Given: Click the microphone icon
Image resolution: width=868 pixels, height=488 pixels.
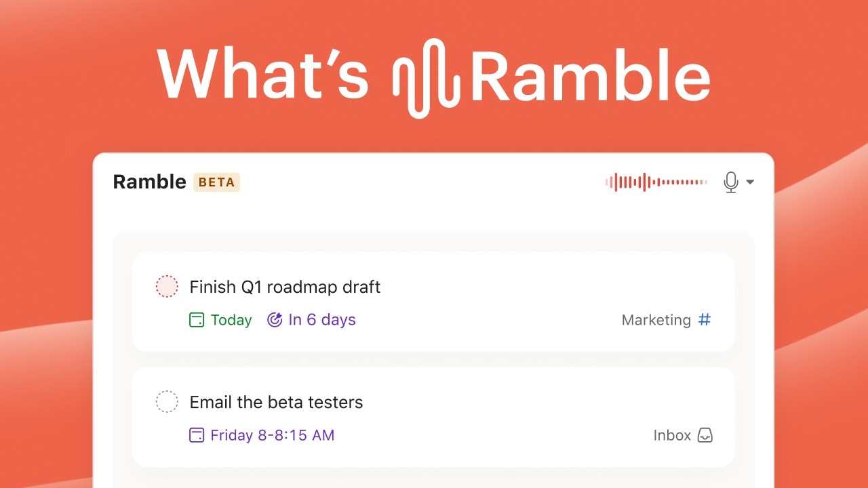Looking at the screenshot, I should coord(730,182).
